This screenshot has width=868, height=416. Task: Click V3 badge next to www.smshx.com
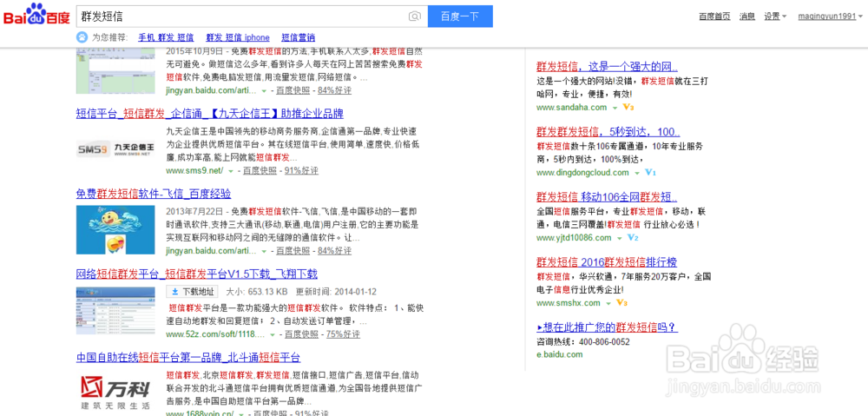[621, 303]
